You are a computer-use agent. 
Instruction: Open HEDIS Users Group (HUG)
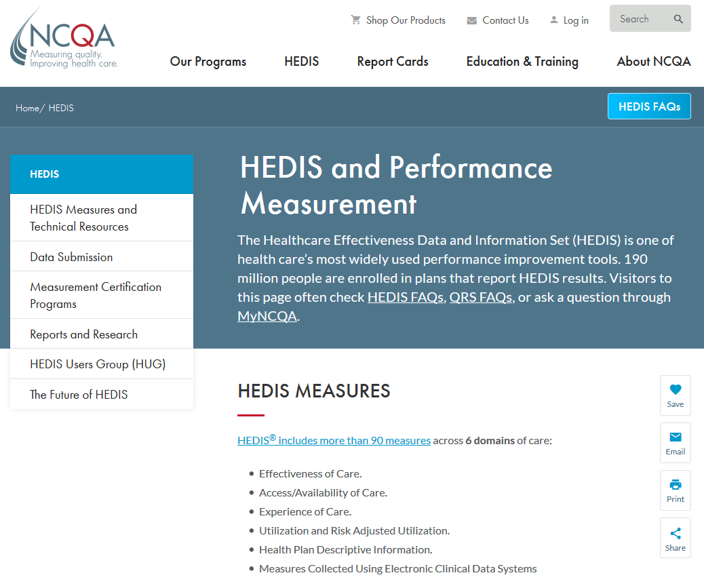102,364
